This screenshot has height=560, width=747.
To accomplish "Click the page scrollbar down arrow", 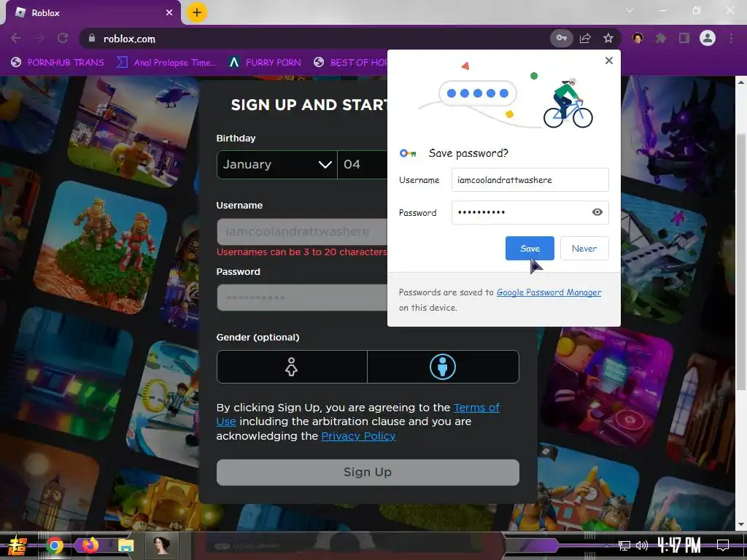I will coord(741,524).
